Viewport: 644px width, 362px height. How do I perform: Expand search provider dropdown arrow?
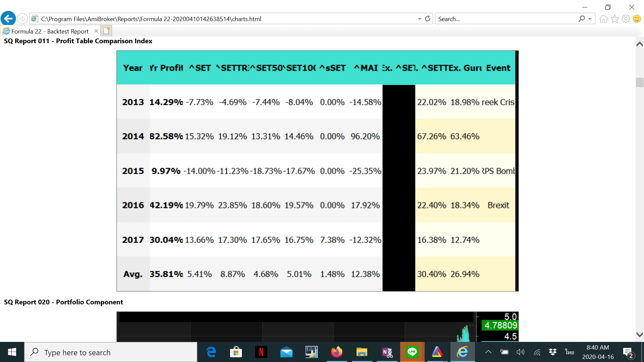(x=590, y=19)
